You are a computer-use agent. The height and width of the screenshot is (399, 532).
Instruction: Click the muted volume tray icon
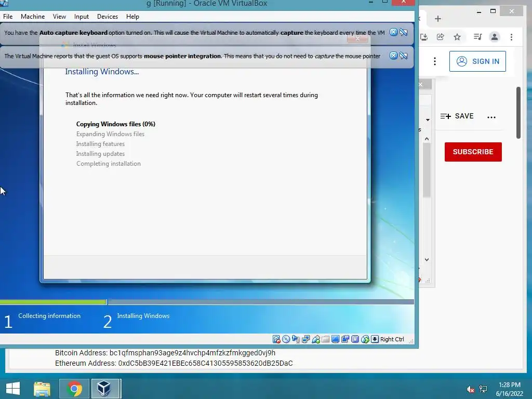(470, 390)
